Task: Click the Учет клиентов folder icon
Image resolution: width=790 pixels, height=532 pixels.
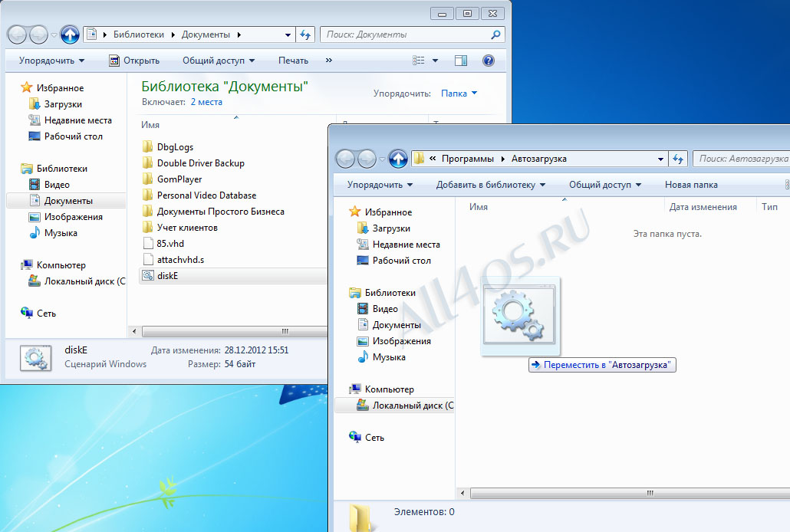Action: (147, 227)
